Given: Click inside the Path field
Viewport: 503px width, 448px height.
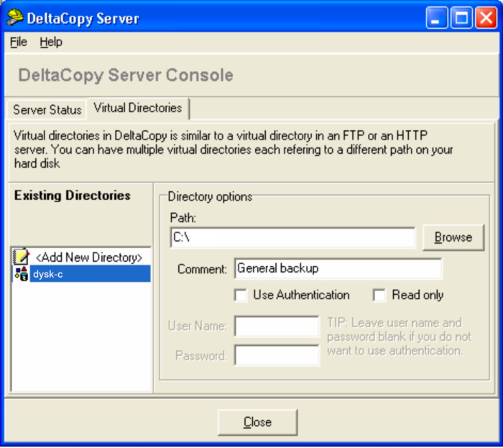Looking at the screenshot, I should point(292,237).
